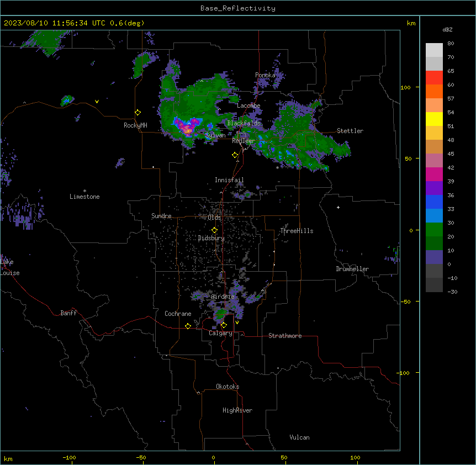Click the Okotoks town label
Image resolution: width=476 pixels, height=465 pixels.
pyautogui.click(x=228, y=387)
